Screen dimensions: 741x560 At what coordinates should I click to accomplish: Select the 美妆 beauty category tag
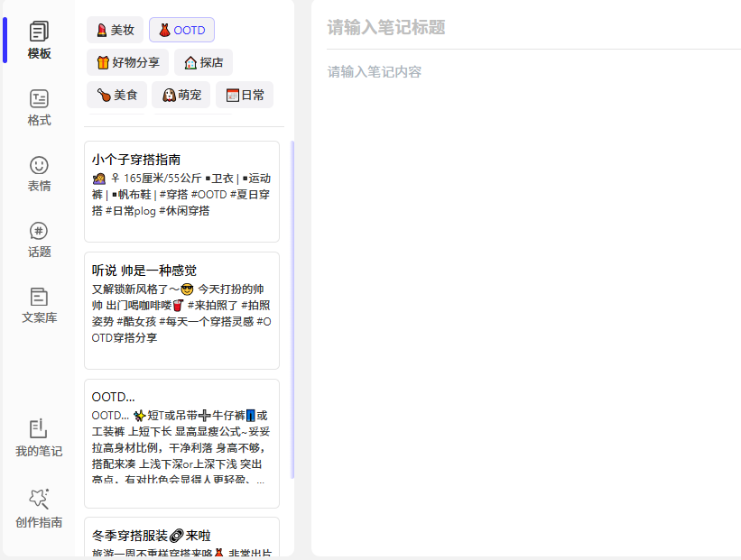point(115,30)
